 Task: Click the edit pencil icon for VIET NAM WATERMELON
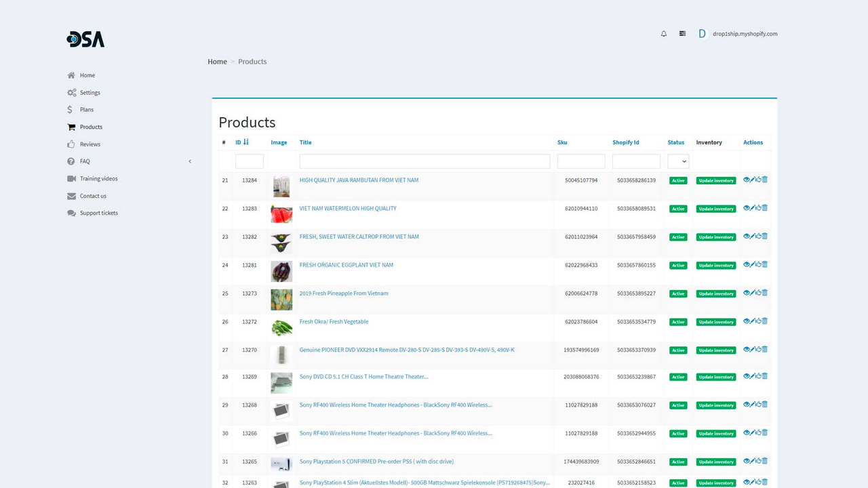(753, 208)
